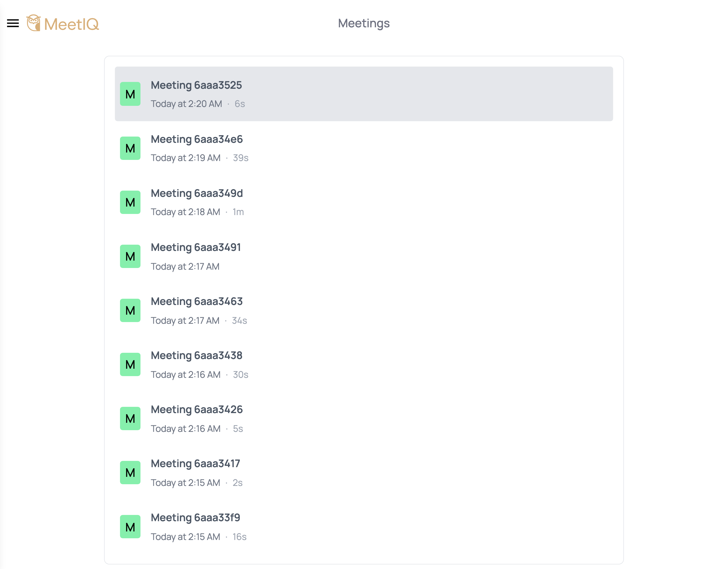Viewport: 728px width, 569px height.
Task: Click the 34s duration label
Action: click(239, 321)
